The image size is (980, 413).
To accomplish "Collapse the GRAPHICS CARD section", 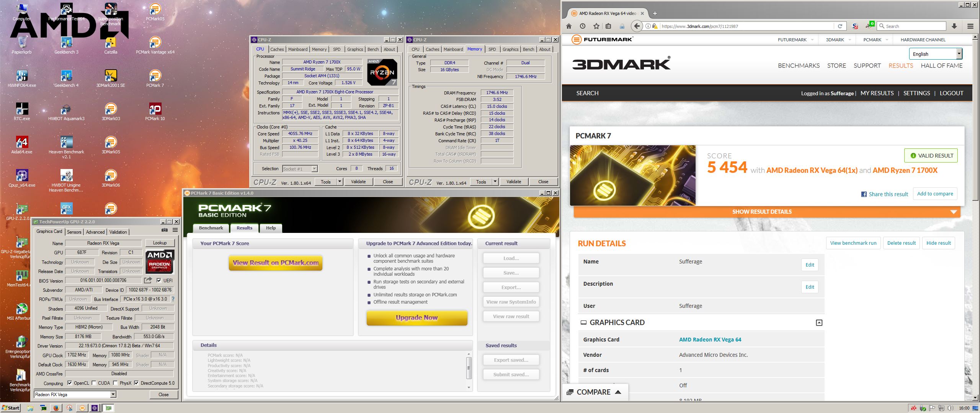I will click(x=819, y=323).
